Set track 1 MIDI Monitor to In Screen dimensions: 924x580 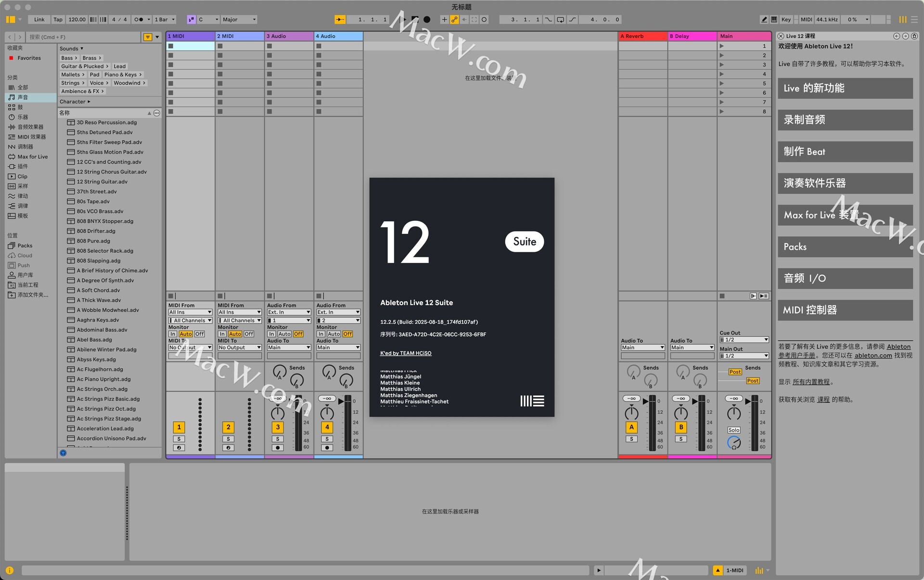coord(173,334)
